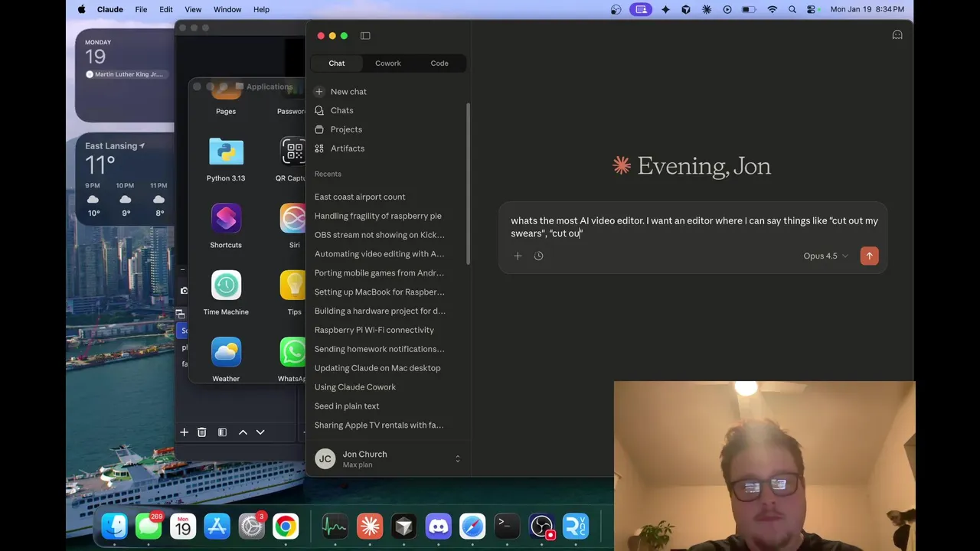Open Discord from the Dock
This screenshot has width=980, height=551.
click(x=439, y=526)
